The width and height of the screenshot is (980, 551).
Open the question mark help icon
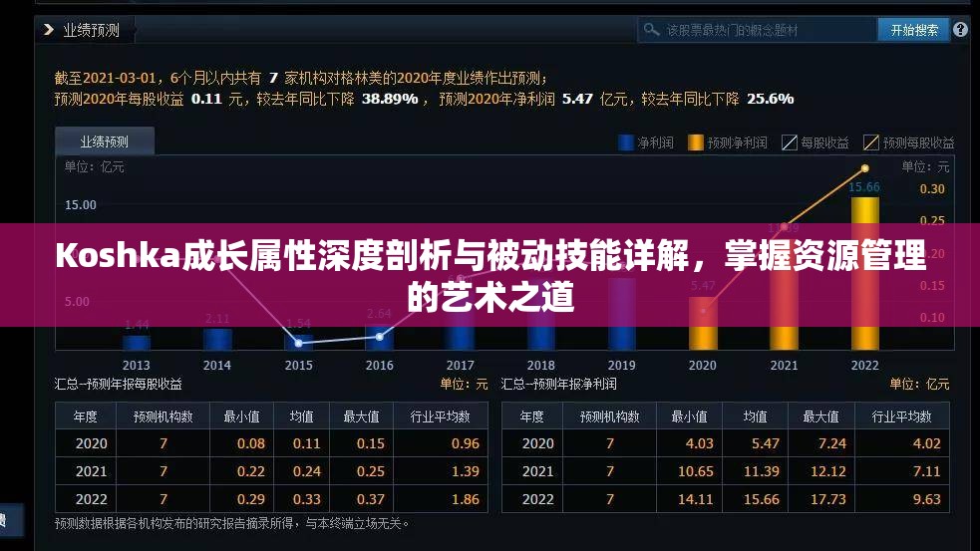tap(961, 29)
